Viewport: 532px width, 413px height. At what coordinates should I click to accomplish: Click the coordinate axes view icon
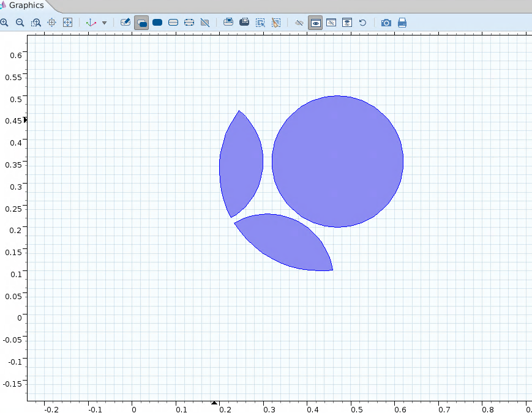91,23
